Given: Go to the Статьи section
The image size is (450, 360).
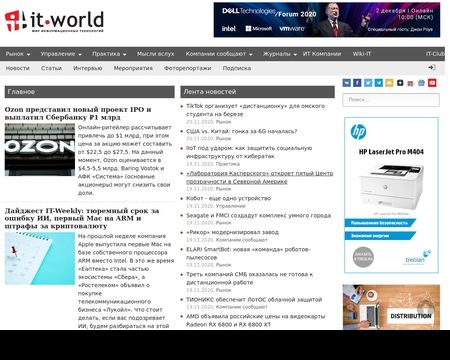Looking at the screenshot, I should coord(51,68).
